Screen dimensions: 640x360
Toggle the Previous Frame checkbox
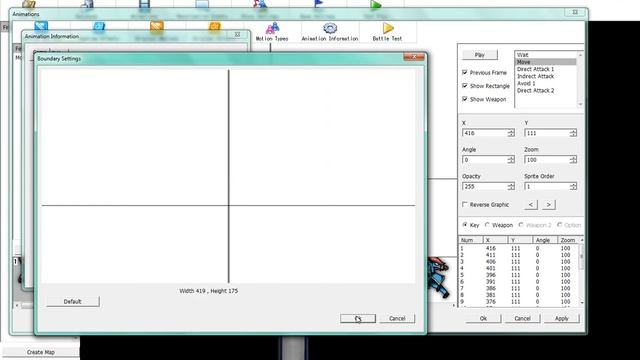pos(464,72)
